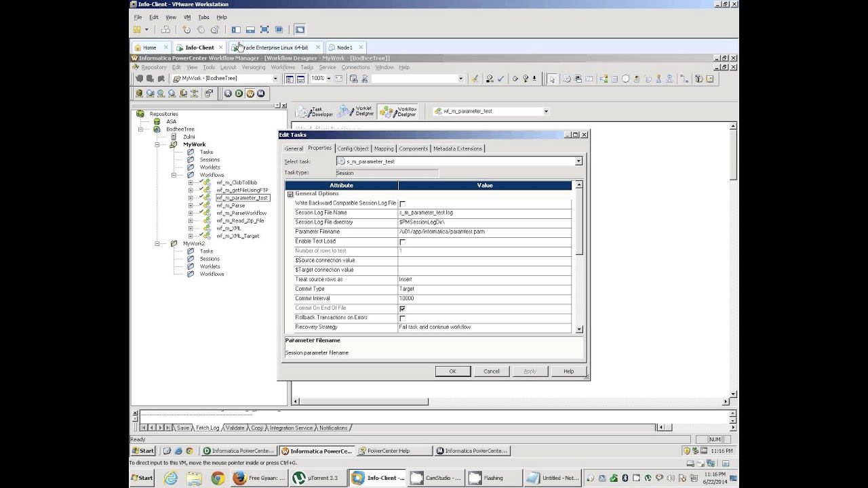
Task: Open the Task Developer tool
Action: click(313, 112)
